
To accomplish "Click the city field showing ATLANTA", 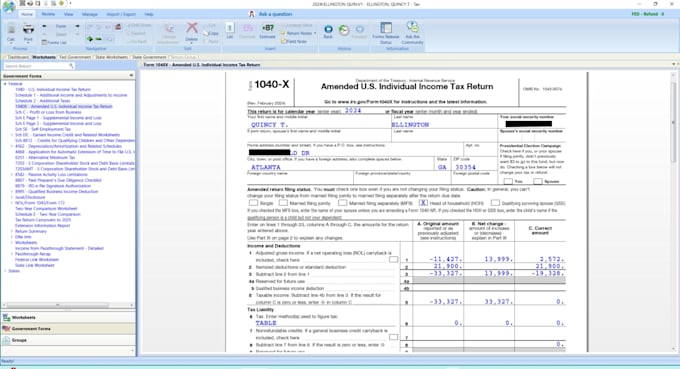I will (x=340, y=167).
